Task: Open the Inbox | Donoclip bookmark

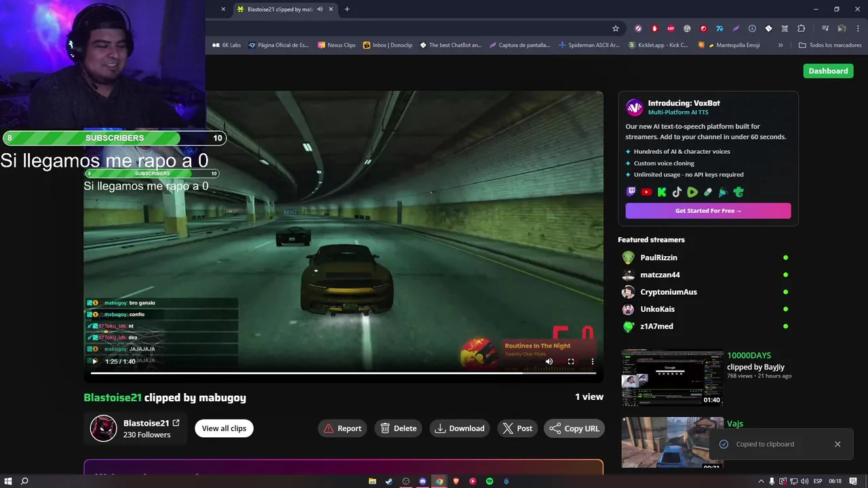Action: (388, 45)
